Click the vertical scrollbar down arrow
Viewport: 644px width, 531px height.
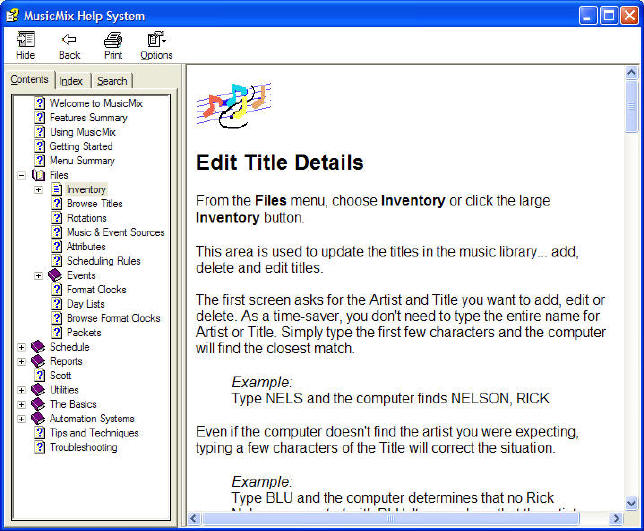[631, 503]
